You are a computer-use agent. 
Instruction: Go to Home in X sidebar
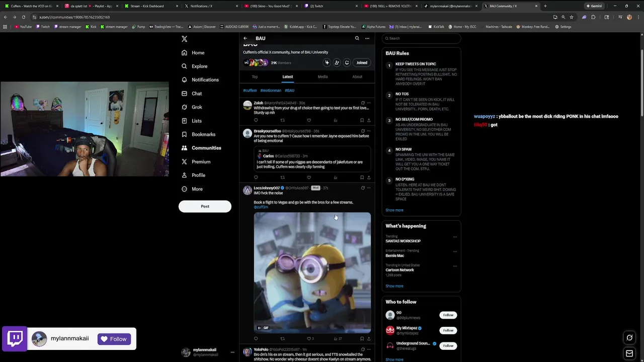point(193,53)
